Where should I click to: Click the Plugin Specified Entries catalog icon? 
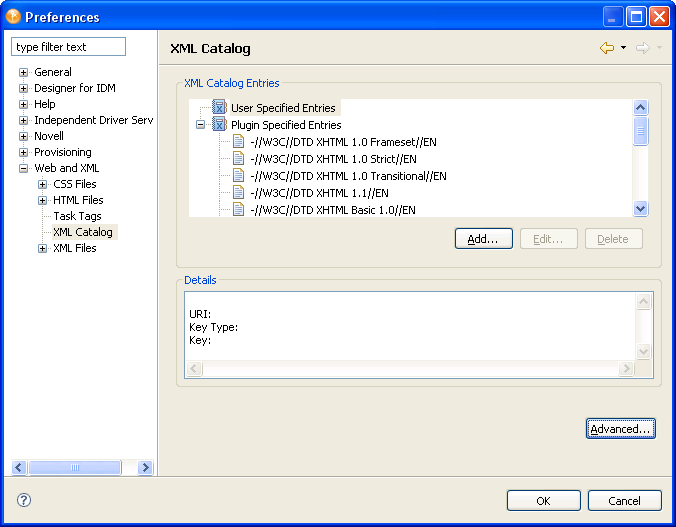[x=219, y=124]
